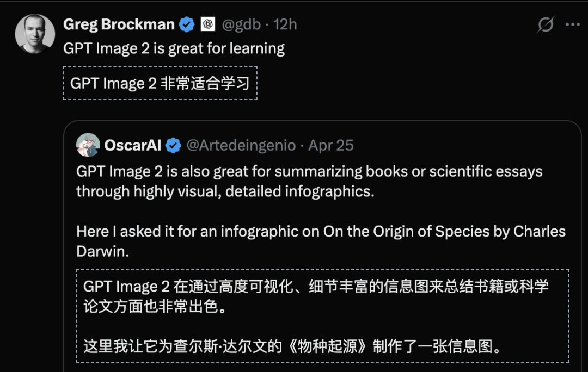
Task: Click the "GPT Image 2 is great for learning" text
Action: pyautogui.click(x=174, y=48)
